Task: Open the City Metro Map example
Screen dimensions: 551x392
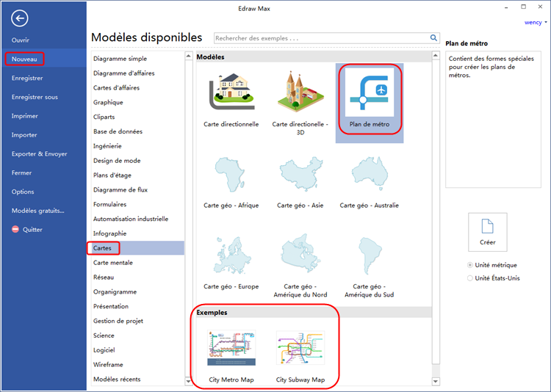Action: [231, 356]
